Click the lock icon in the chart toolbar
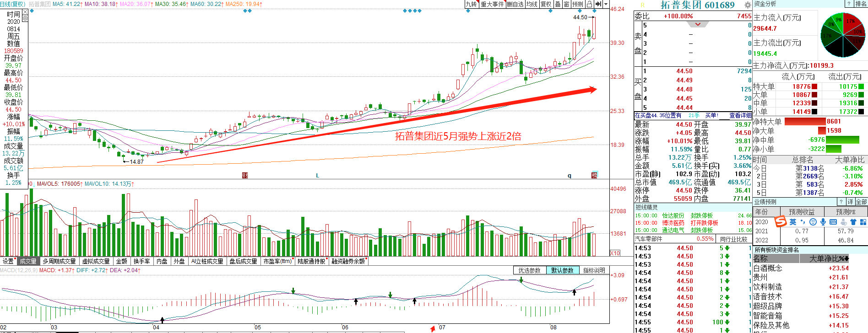The height and width of the screenshot is (333, 868). click(x=589, y=4)
